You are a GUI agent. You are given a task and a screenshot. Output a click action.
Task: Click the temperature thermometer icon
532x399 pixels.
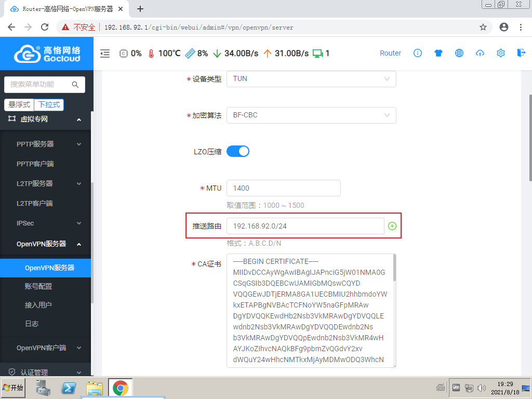[151, 54]
